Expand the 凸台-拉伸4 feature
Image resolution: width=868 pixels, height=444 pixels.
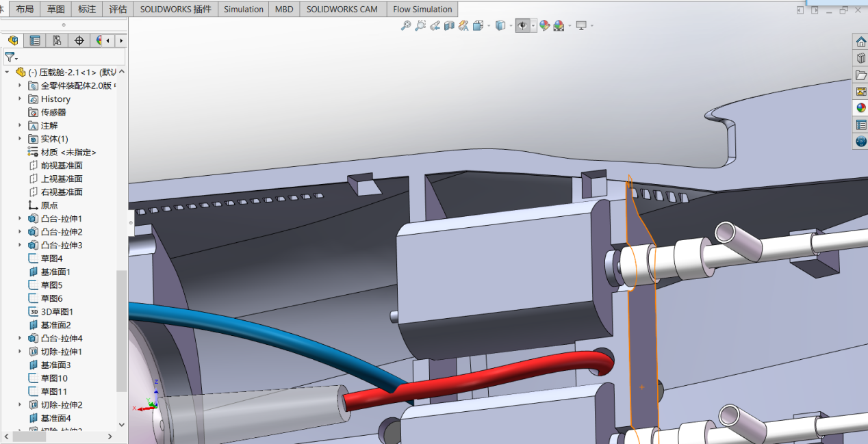[20, 338]
